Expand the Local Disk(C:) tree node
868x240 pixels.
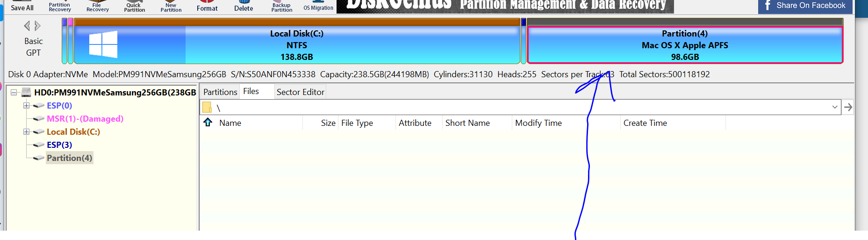(27, 131)
